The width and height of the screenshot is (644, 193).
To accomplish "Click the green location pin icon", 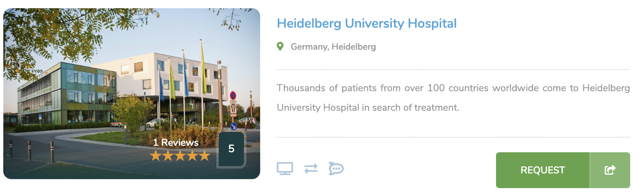I will (280, 46).
